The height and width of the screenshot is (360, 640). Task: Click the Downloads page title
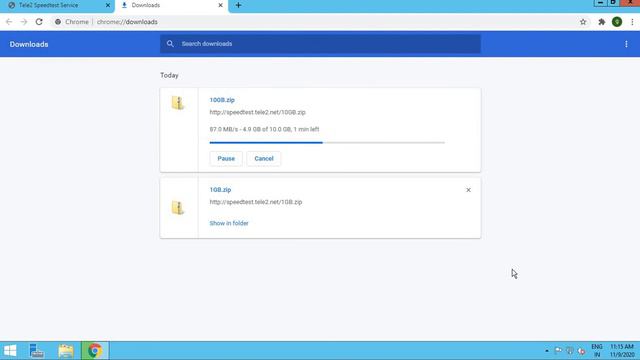pyautogui.click(x=29, y=44)
